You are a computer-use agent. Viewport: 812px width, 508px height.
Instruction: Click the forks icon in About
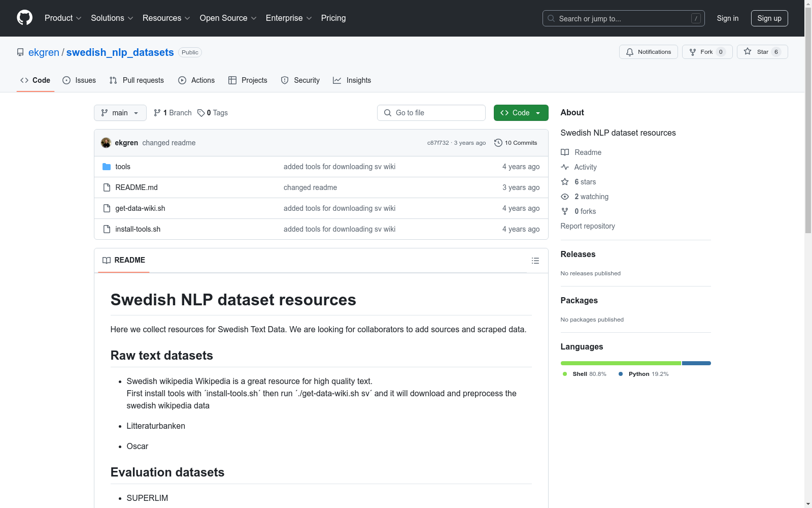coord(565,211)
